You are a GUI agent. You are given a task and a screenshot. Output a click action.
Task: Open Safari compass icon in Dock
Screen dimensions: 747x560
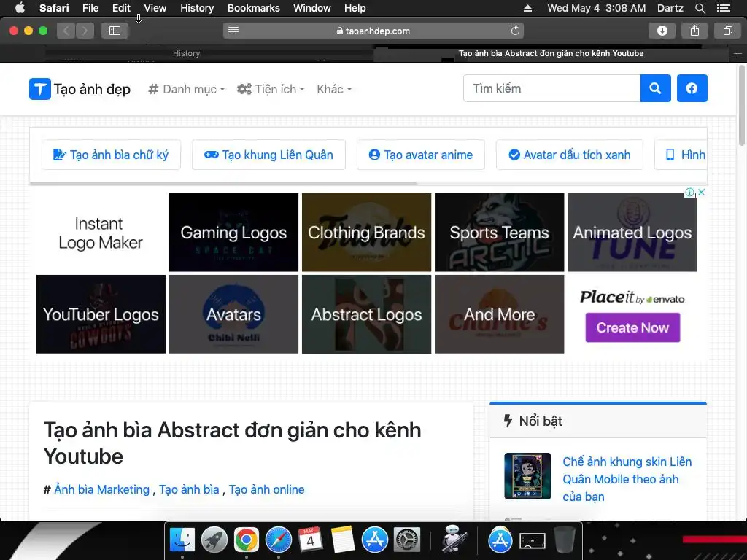278,540
